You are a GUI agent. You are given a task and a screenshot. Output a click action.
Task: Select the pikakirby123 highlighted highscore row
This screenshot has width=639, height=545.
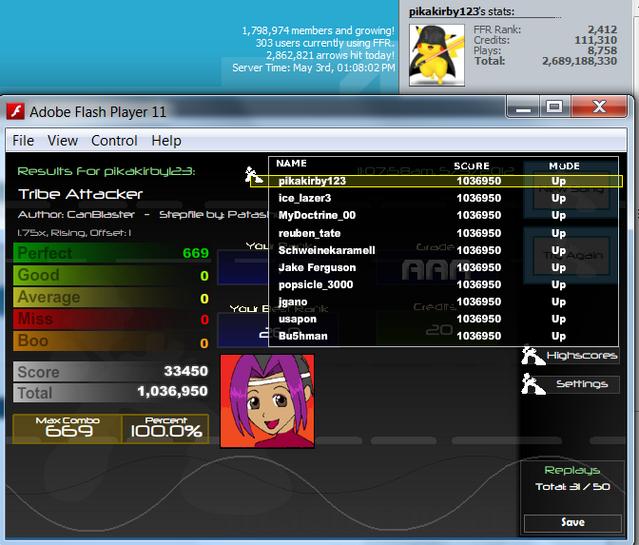(436, 181)
